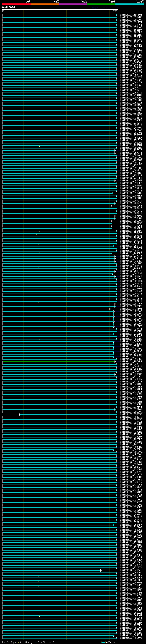Screen dimensions: 146x644
Task: Click UniRef100_Q8H158 entry
Action: click(x=131, y=105)
